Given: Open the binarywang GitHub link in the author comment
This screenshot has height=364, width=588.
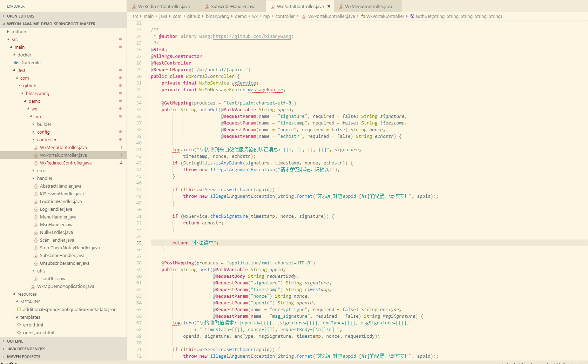Looking at the screenshot, I should click(252, 36).
